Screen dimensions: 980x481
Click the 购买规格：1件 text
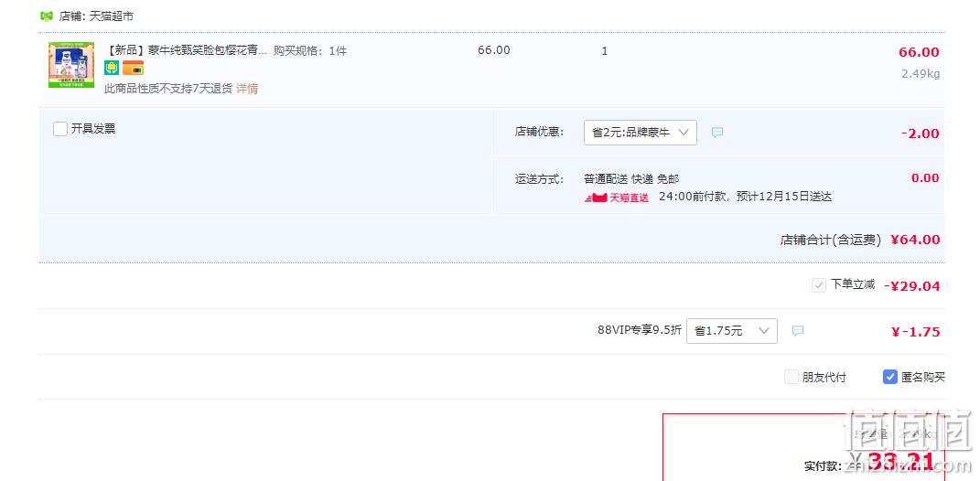[310, 51]
